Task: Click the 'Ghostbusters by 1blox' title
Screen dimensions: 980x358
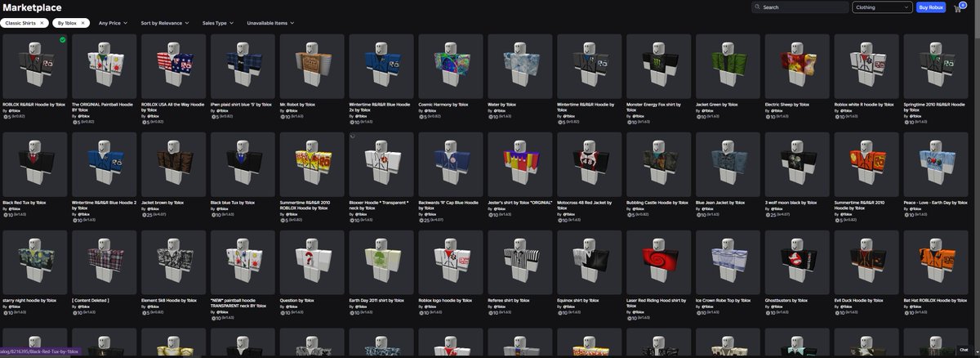Action: 786,301
